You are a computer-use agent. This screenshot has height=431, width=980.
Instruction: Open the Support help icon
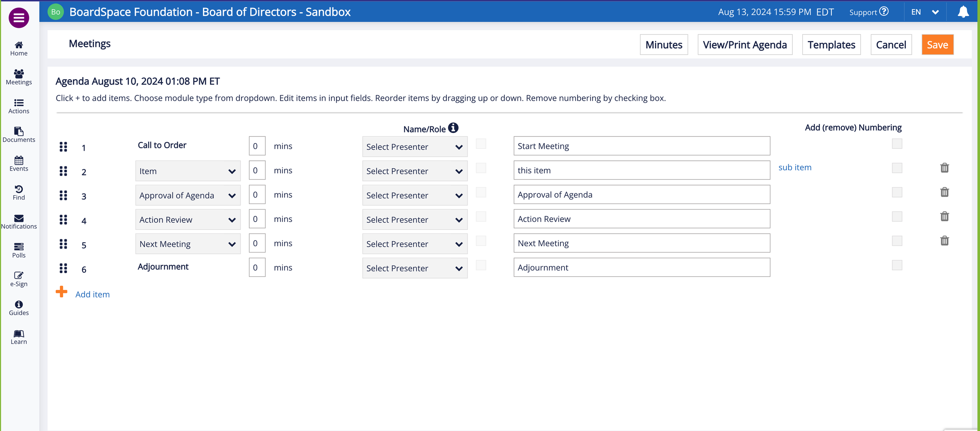(884, 12)
